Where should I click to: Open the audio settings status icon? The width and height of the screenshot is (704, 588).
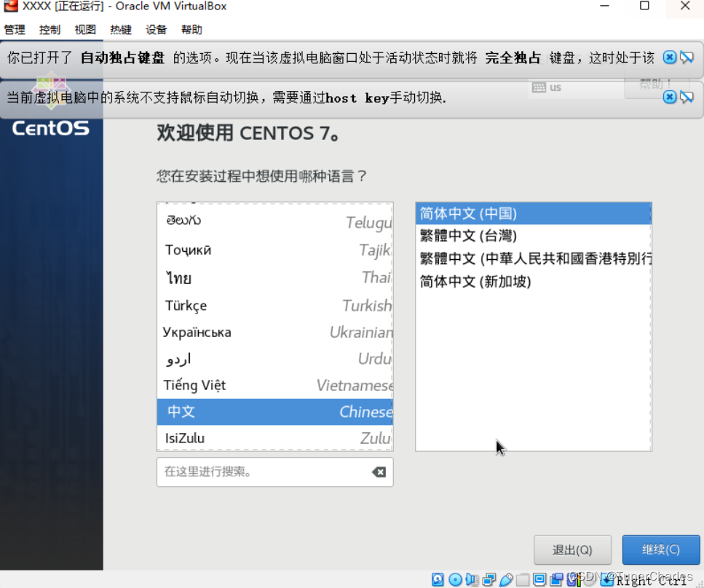(472, 579)
